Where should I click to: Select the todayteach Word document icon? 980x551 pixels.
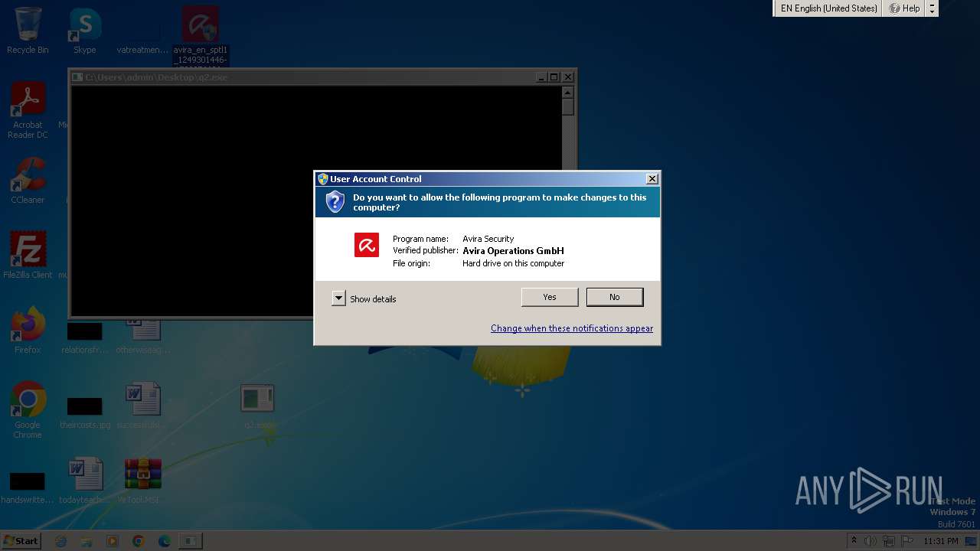[x=85, y=481]
